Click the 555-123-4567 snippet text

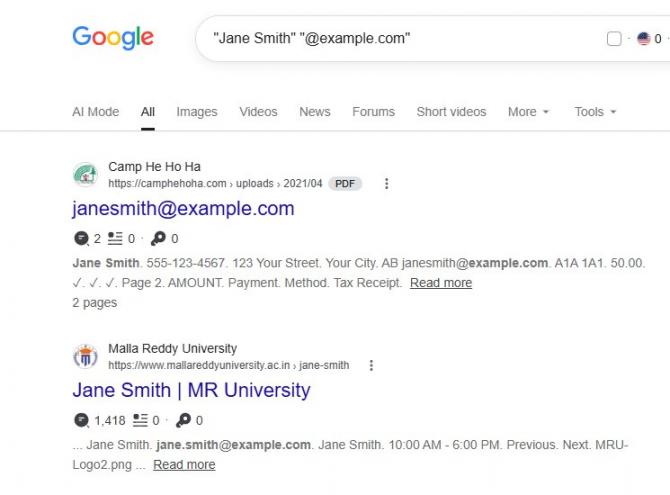click(185, 263)
